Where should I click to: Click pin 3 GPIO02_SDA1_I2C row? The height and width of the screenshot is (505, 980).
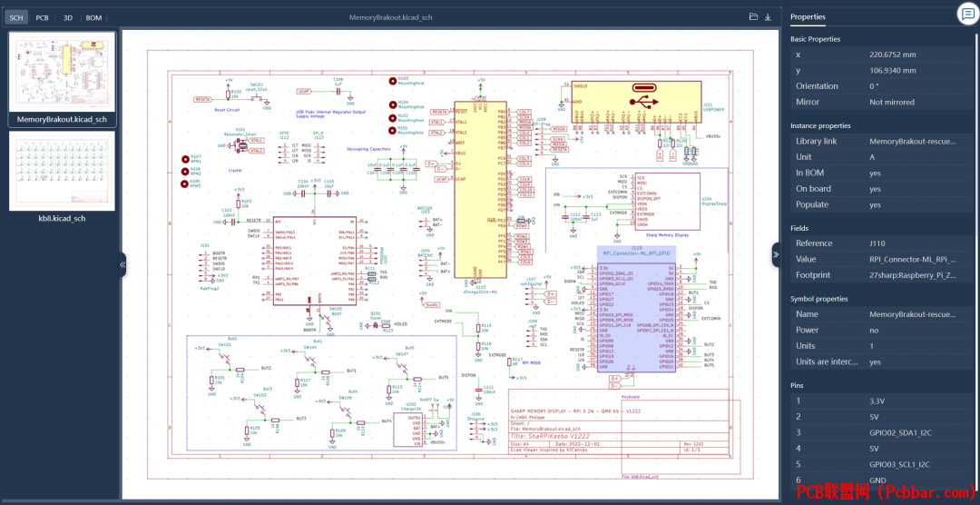click(x=881, y=432)
